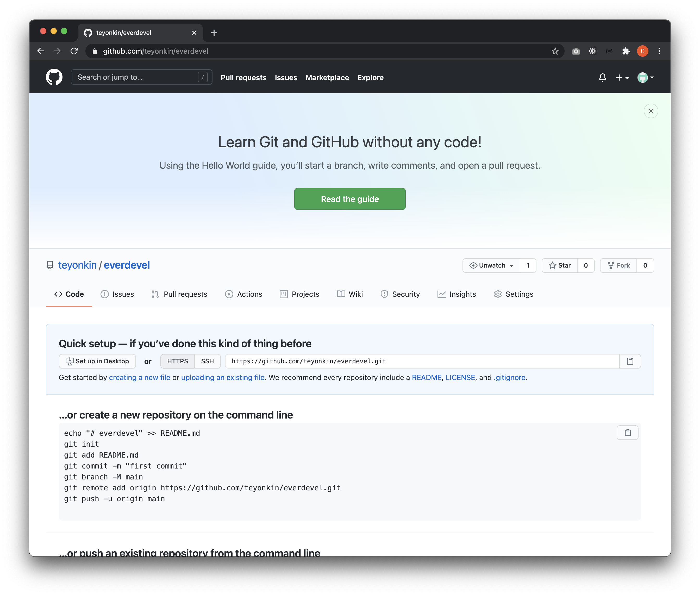
Task: Open the uploading an existing file link
Action: (223, 377)
